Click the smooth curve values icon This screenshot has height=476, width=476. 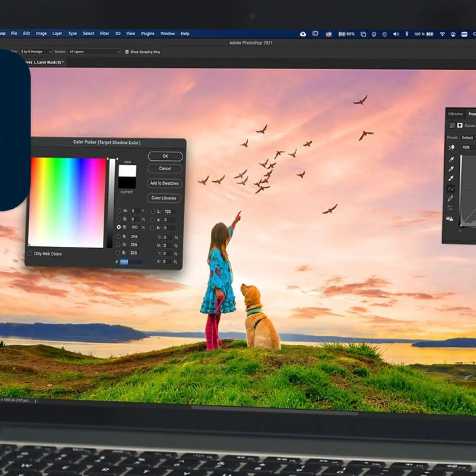pyautogui.click(x=450, y=208)
